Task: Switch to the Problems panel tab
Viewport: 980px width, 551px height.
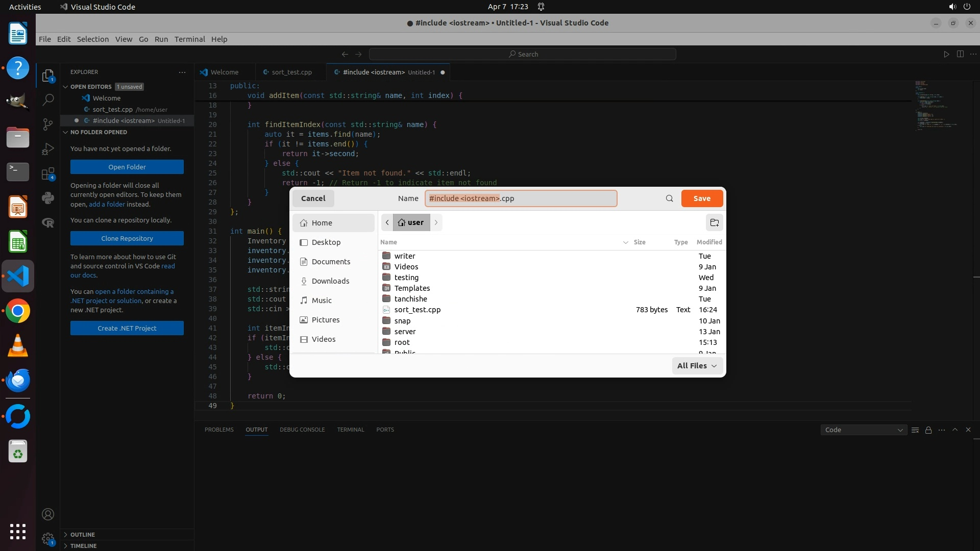Action: coord(219,430)
